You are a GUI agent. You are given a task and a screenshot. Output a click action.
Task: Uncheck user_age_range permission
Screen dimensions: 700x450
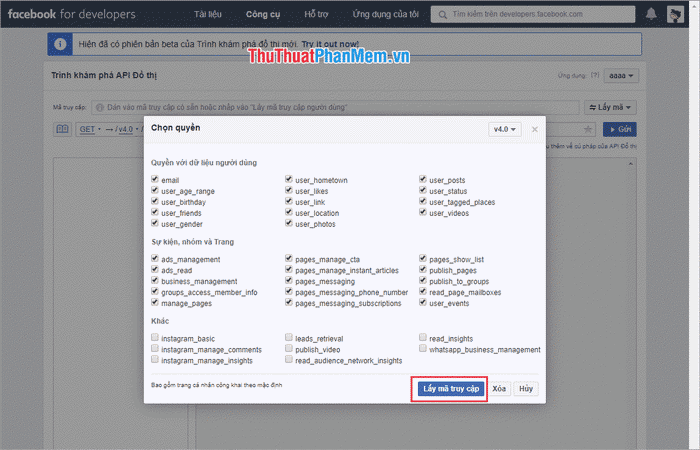[x=155, y=190]
